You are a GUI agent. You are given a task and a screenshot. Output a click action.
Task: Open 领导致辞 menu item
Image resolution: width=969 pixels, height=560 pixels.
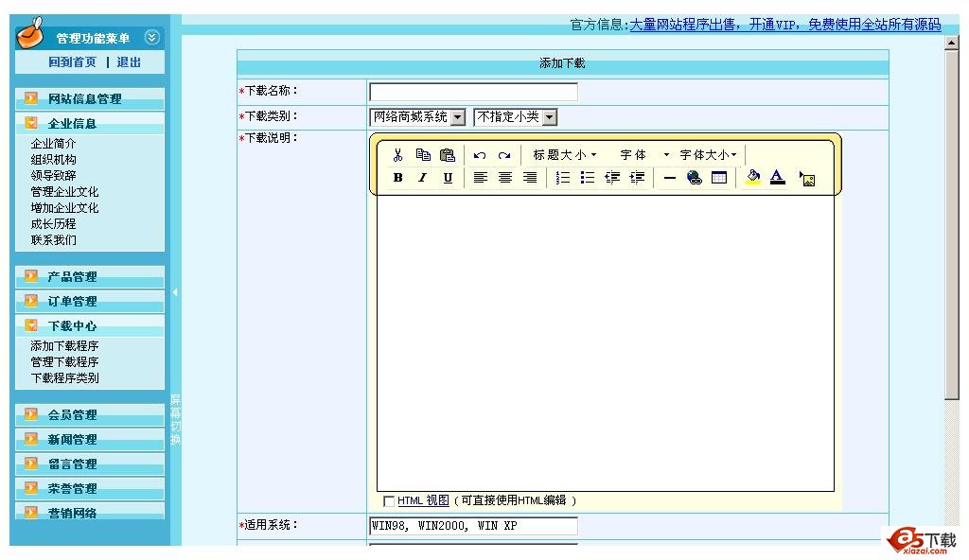click(x=53, y=176)
